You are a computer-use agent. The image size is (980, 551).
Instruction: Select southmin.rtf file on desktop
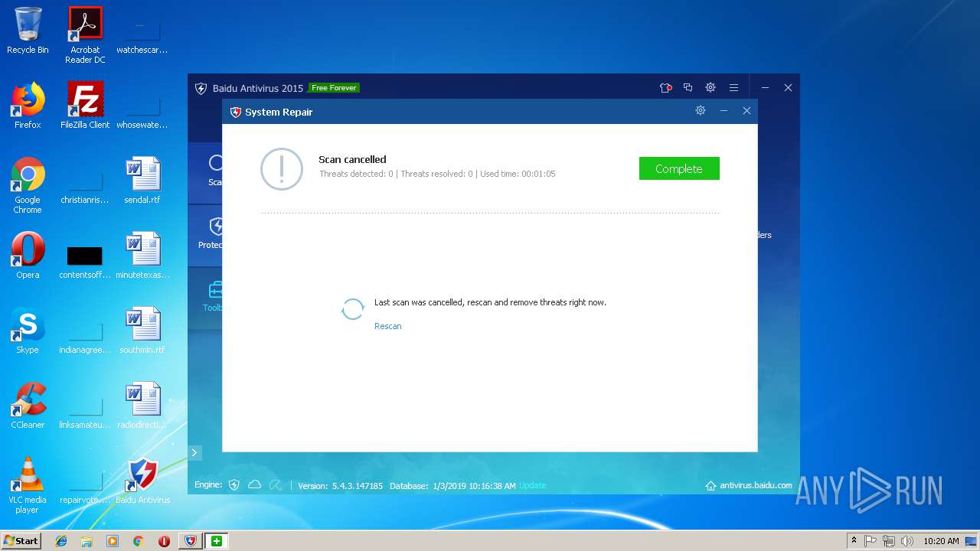tap(142, 331)
